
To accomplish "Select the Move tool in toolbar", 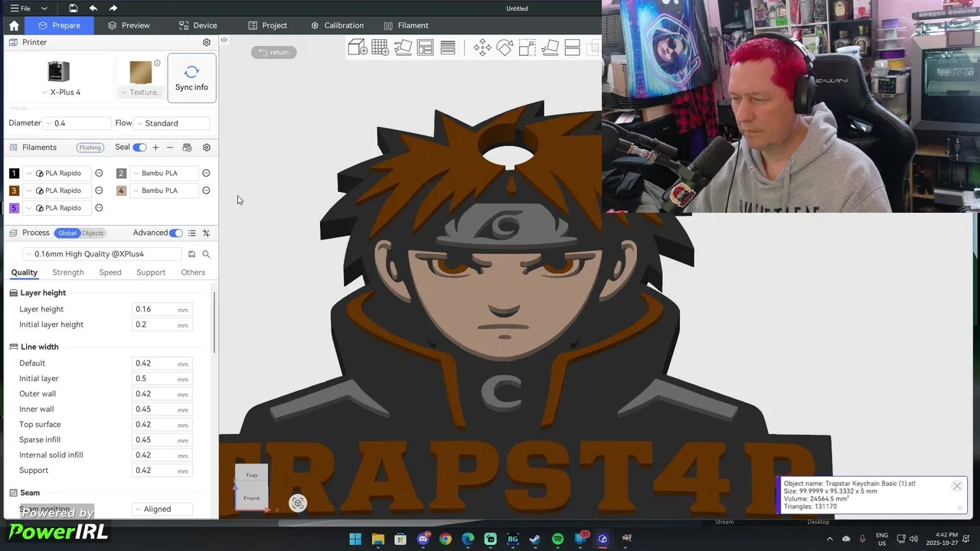I will (x=482, y=47).
